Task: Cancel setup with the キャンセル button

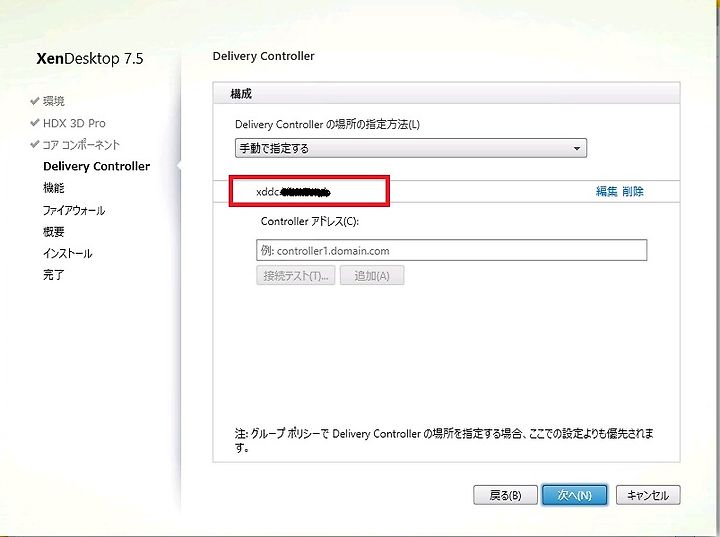Action: click(648, 495)
